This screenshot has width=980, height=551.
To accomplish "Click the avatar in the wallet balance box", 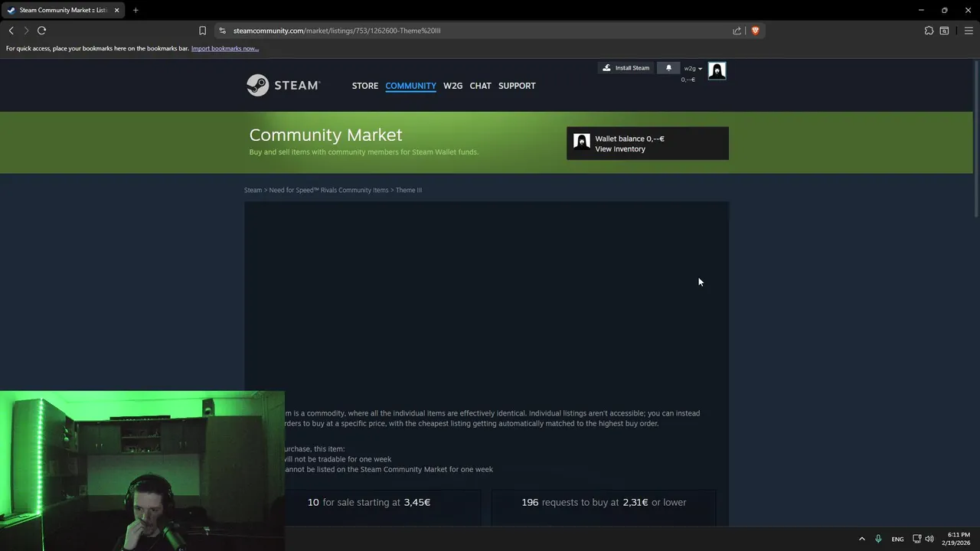I will [582, 142].
